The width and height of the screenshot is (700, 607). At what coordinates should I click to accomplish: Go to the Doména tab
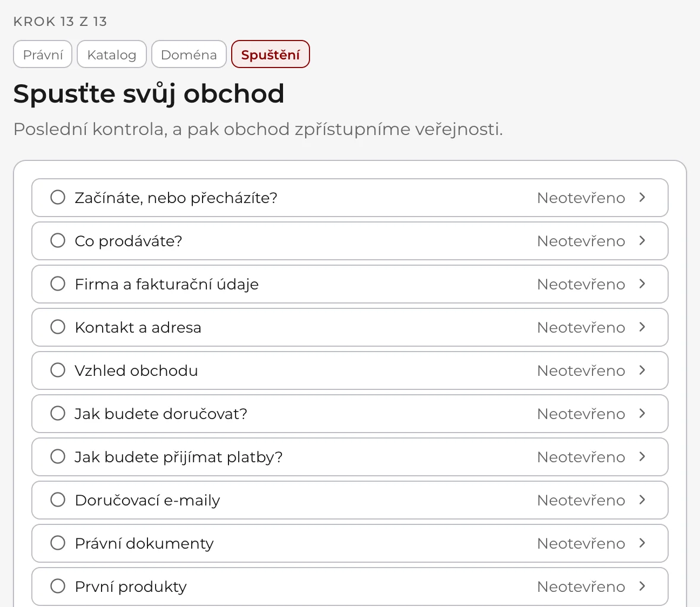[x=189, y=55]
